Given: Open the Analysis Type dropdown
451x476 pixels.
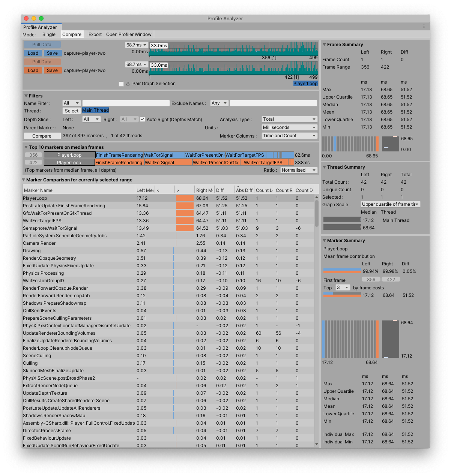Looking at the screenshot, I should pos(289,119).
